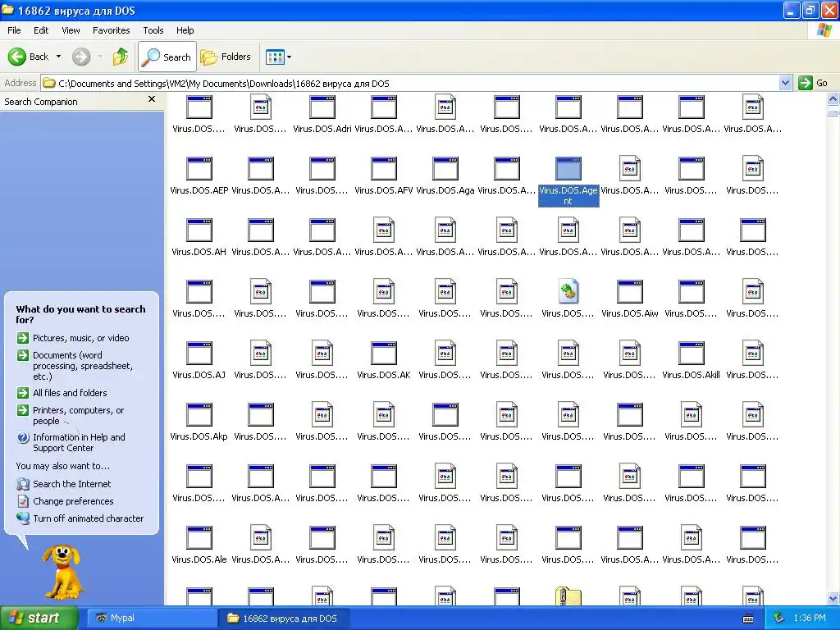Select the file with green gear icon
This screenshot has height=630, width=840.
[568, 292]
